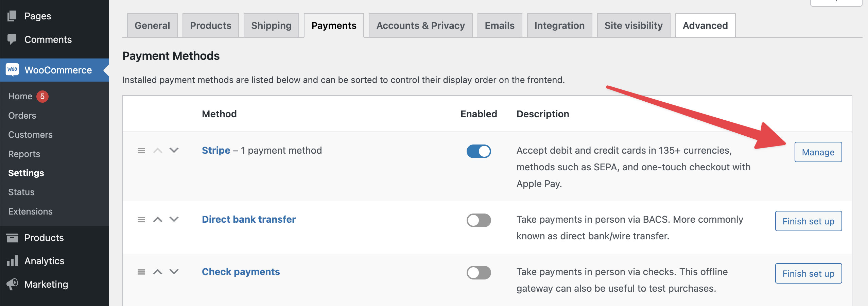Grab the Stripe row drag handle

[141, 151]
